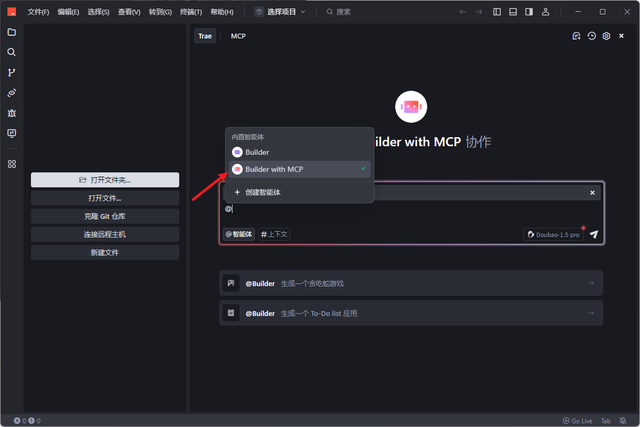Image resolution: width=640 pixels, height=427 pixels.
Task: Choose 创建智能体 to create an agent
Action: 300,192
